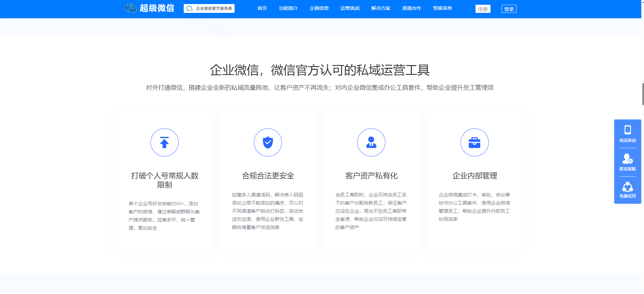Click the 企业微信官方服务商 badge

pos(209,8)
